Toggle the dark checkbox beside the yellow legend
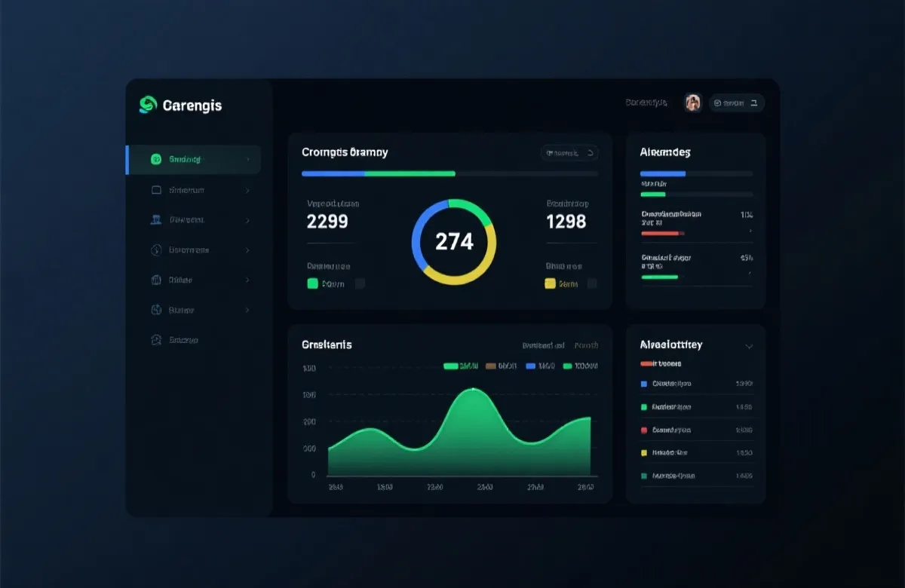This screenshot has height=588, width=905. [x=592, y=283]
